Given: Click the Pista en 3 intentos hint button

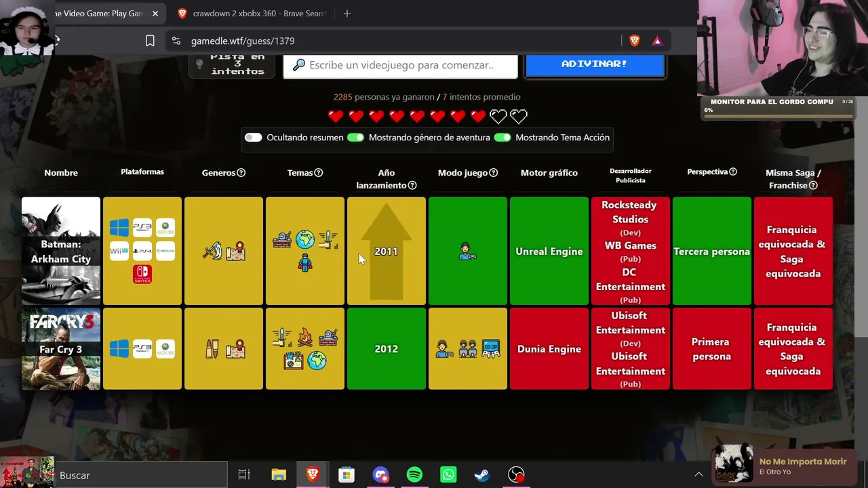Looking at the screenshot, I should (x=232, y=65).
